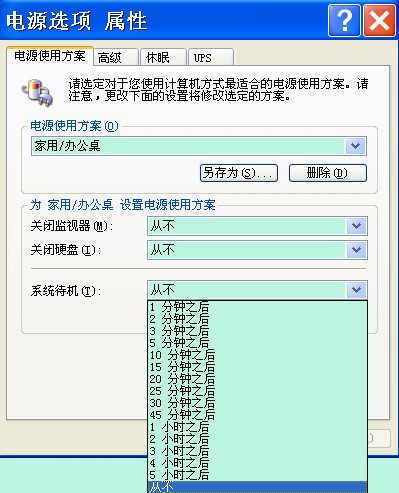The image size is (399, 493).
Task: Open the 高级 tab
Action: (x=116, y=57)
